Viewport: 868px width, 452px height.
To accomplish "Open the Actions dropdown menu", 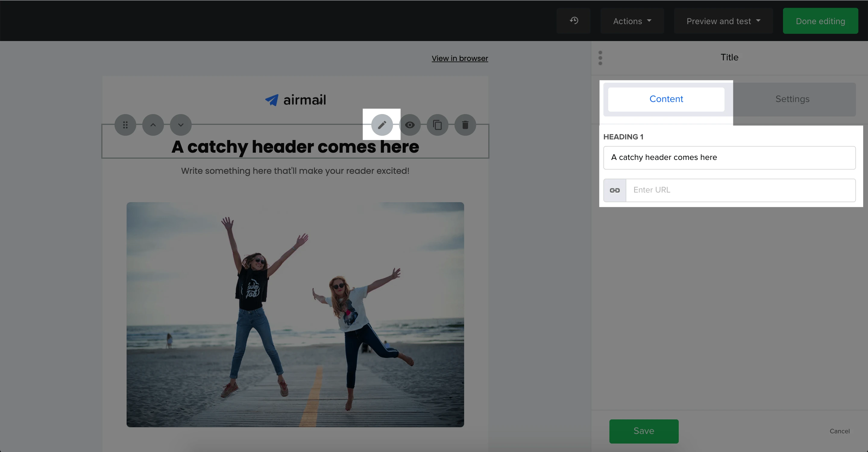I will pyautogui.click(x=632, y=21).
